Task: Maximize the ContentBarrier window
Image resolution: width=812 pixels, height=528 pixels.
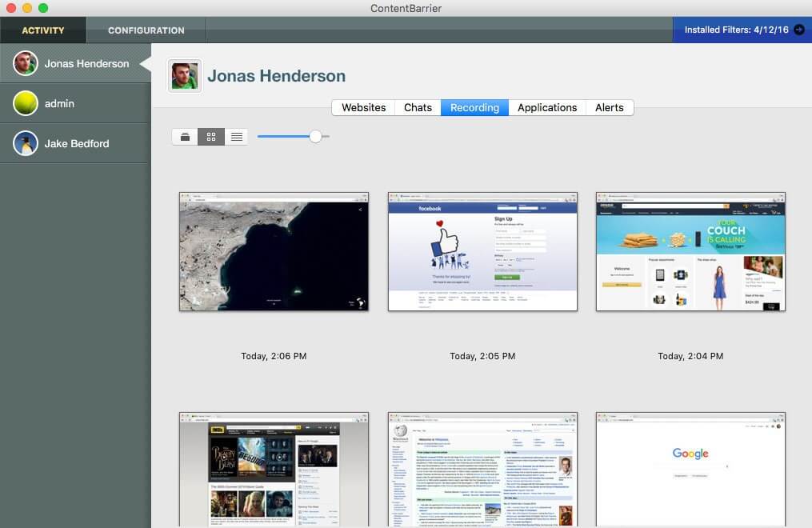Action: click(x=43, y=8)
